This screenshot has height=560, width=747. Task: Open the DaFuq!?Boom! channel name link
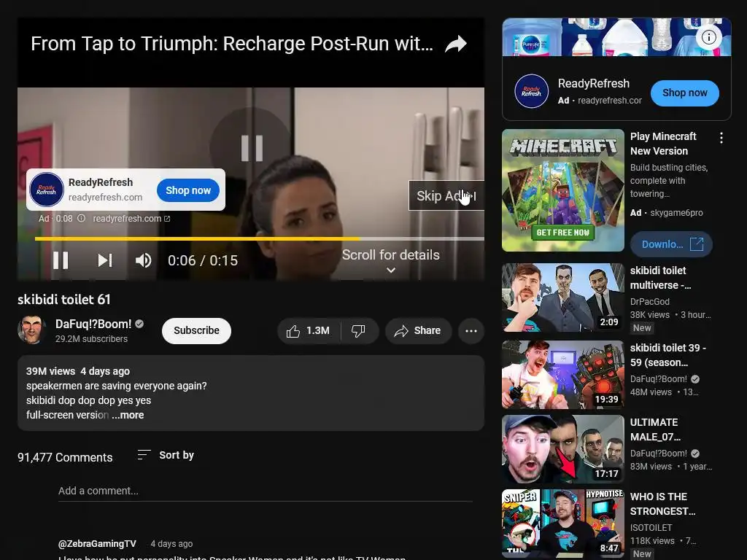tap(93, 324)
